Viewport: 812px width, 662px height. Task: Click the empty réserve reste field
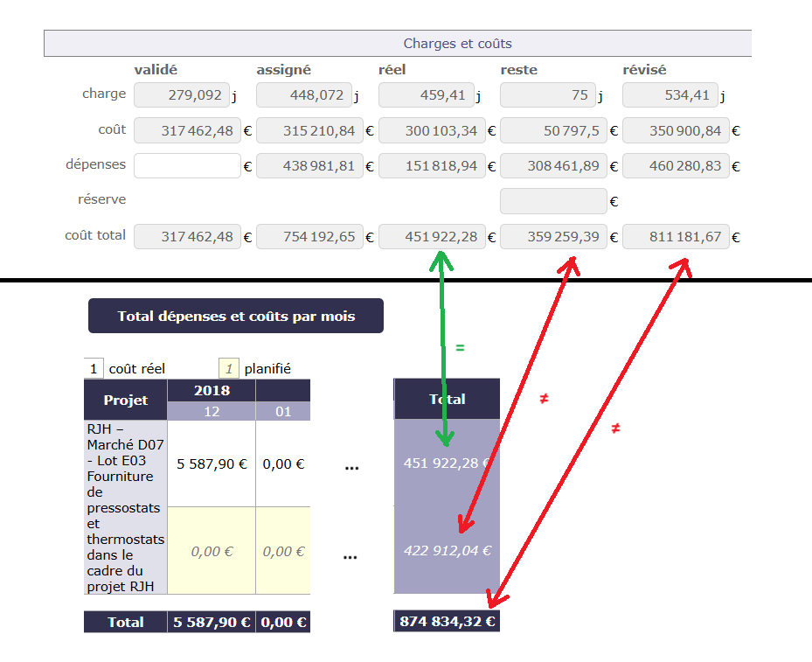point(552,201)
